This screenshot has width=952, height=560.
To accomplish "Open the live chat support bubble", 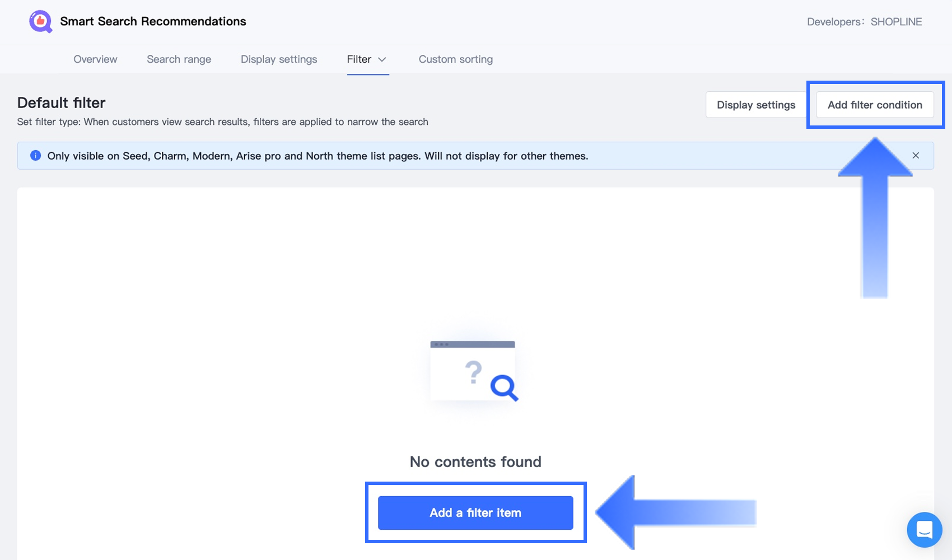I will click(x=924, y=529).
